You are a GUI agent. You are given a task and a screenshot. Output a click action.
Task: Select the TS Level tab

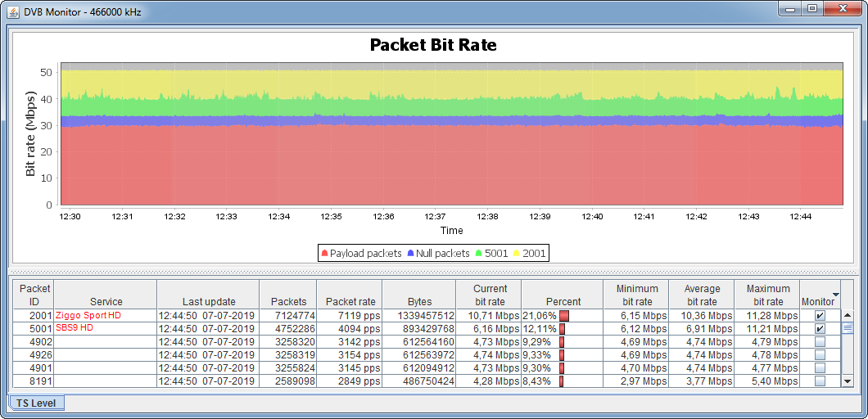[36, 403]
